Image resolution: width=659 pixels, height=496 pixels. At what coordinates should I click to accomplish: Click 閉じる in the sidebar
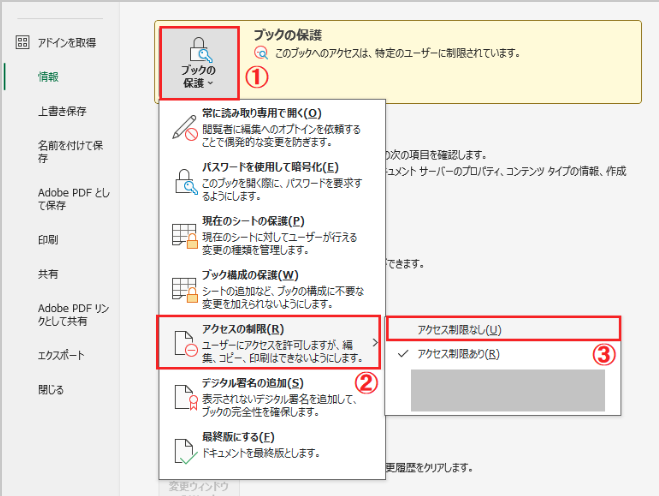pyautogui.click(x=51, y=389)
